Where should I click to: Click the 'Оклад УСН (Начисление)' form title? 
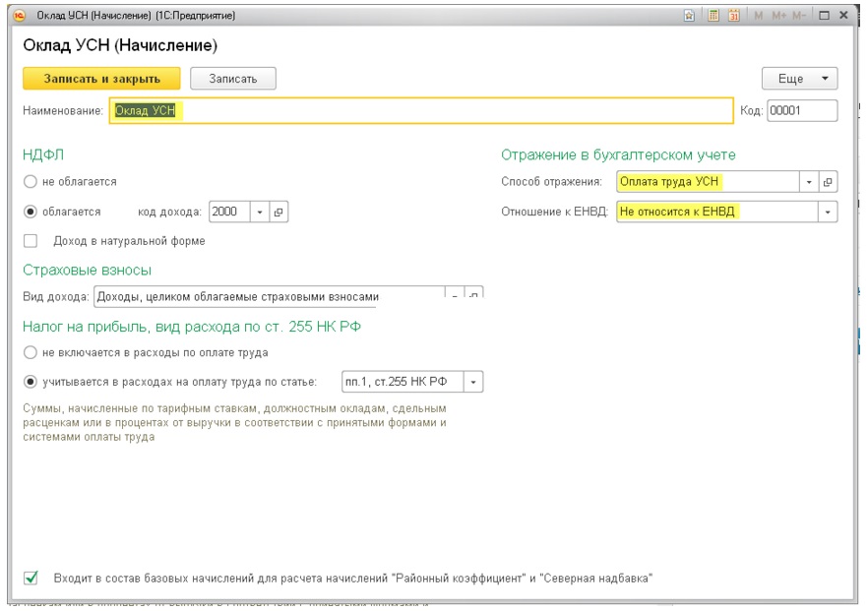pyautogui.click(x=120, y=45)
